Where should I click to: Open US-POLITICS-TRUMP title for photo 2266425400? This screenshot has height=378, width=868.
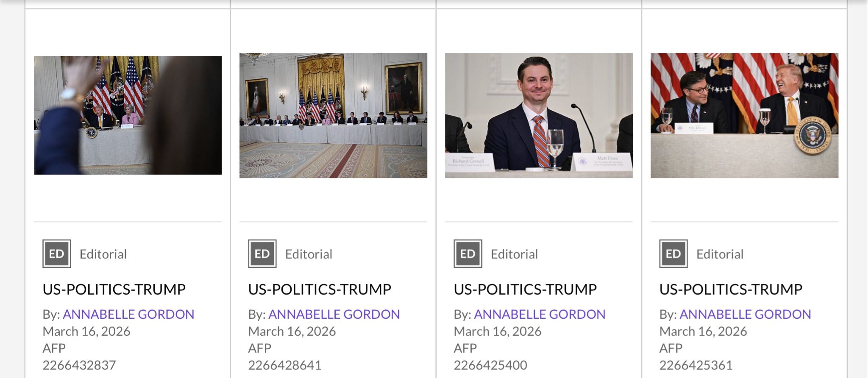(x=525, y=289)
